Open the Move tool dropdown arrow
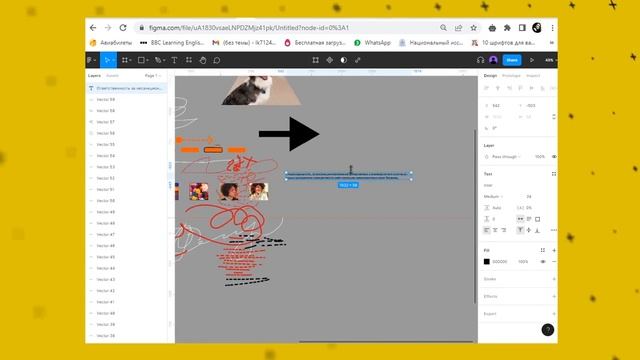This screenshot has height=360, width=640. (113, 60)
